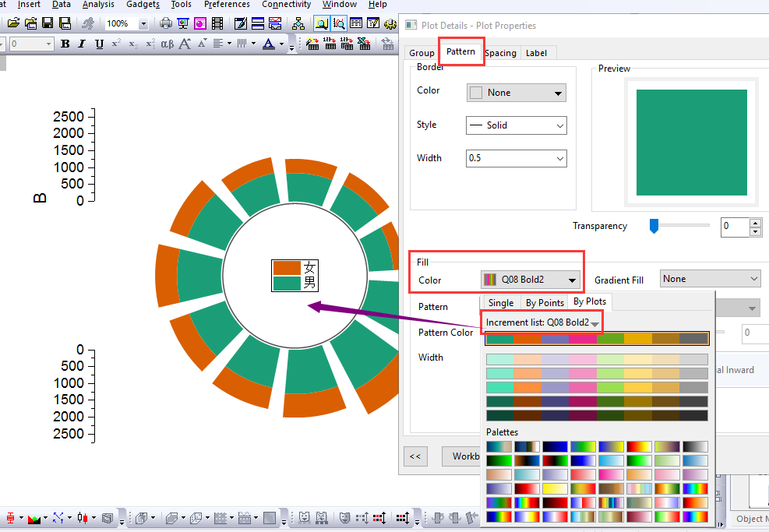Increase transparency value with stepper up
Screen dimensions: 769x532
[x=755, y=223]
